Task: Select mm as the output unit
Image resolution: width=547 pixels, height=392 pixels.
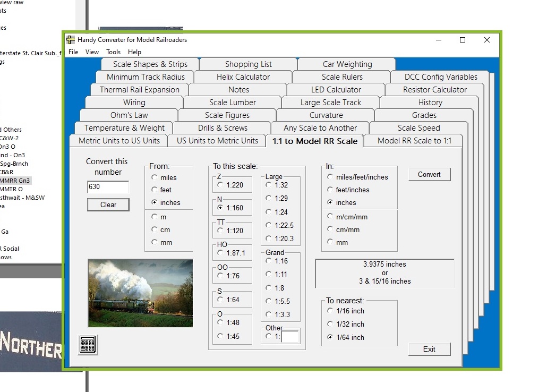Action: [331, 242]
